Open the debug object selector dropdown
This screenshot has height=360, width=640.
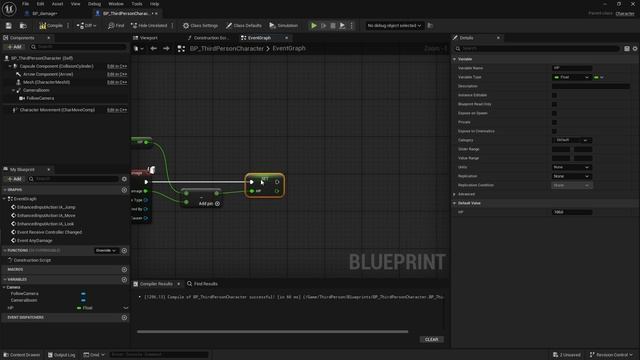394,26
